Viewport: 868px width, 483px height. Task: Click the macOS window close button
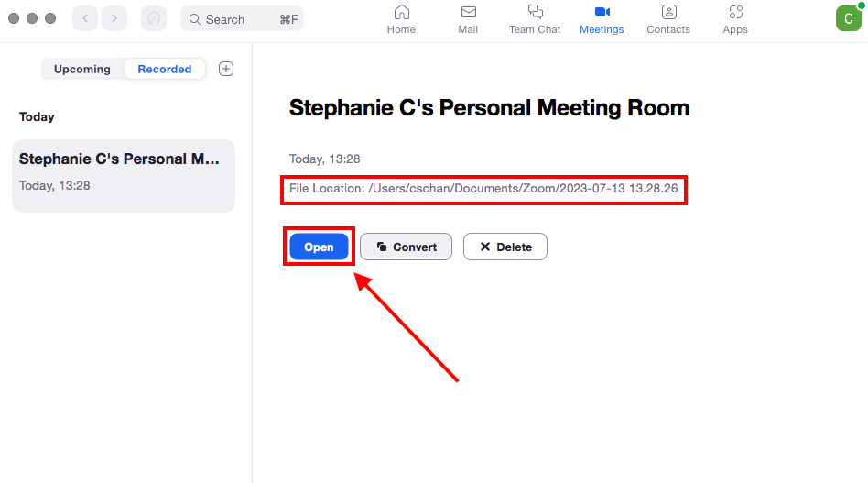[14, 18]
